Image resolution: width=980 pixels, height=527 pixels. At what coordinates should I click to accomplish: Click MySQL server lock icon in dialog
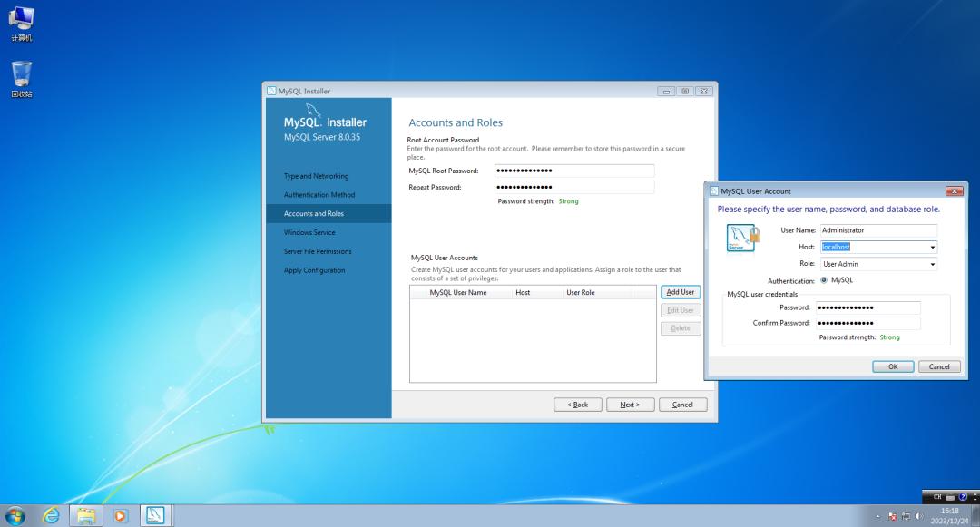click(x=742, y=238)
